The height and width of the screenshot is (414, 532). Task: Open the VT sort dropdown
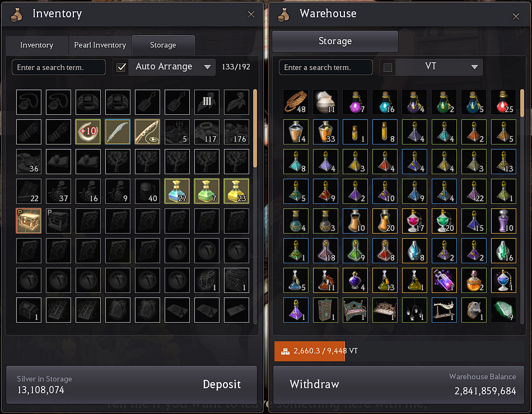click(438, 67)
